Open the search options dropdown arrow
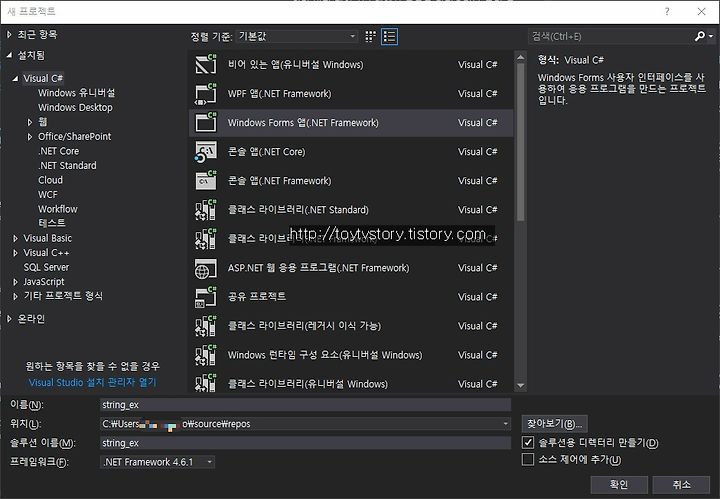Viewport: 720px width, 499px height. tap(711, 36)
